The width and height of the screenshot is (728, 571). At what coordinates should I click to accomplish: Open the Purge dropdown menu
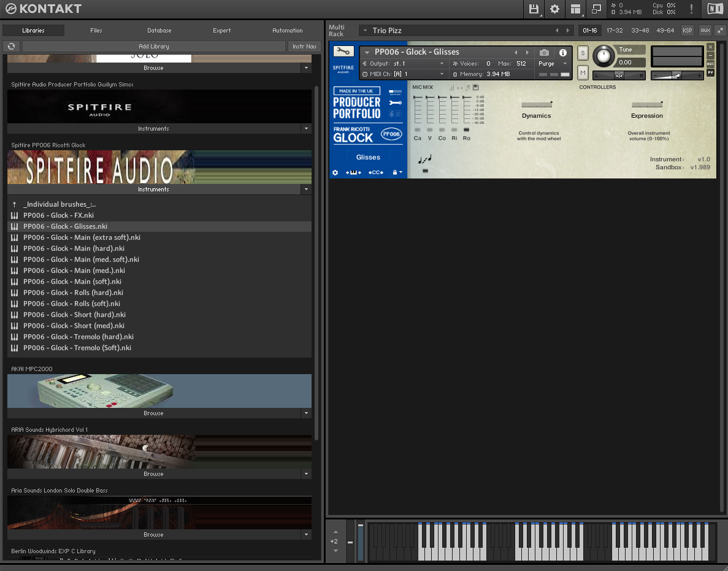coord(553,64)
